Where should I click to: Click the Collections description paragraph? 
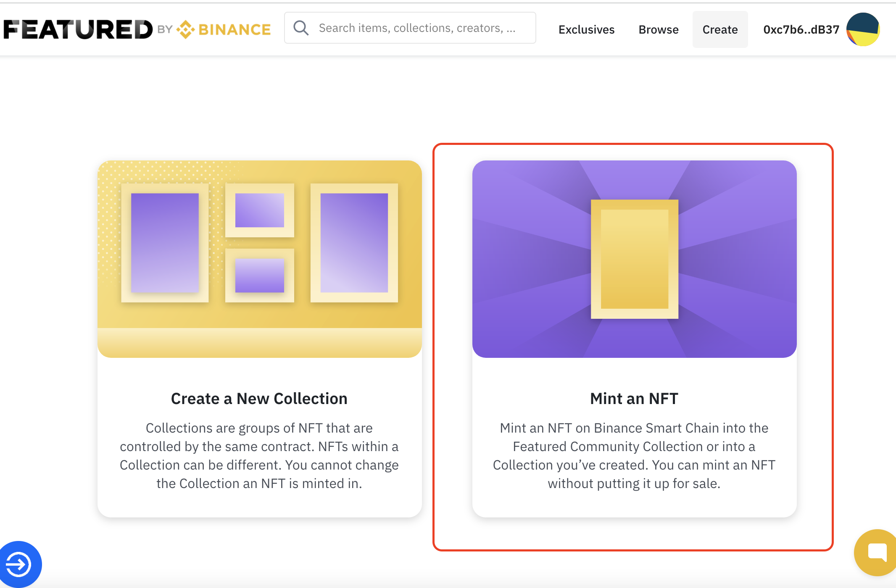tap(259, 456)
